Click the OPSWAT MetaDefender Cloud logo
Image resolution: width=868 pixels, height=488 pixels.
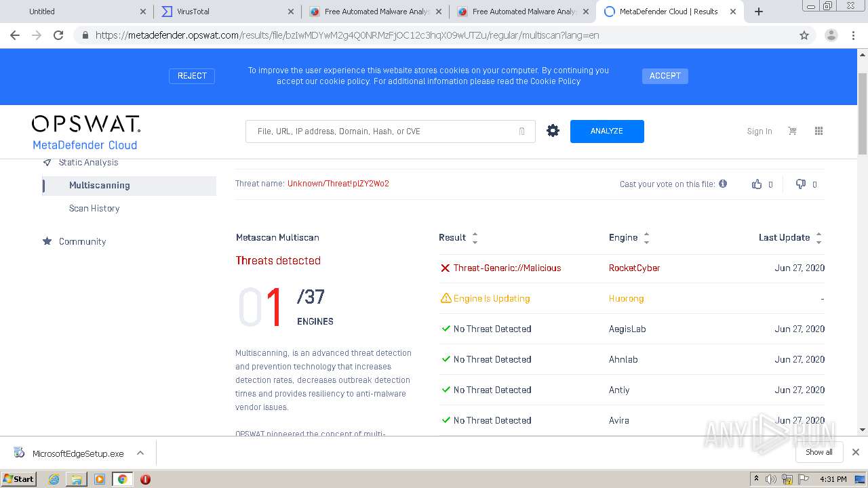click(85, 132)
